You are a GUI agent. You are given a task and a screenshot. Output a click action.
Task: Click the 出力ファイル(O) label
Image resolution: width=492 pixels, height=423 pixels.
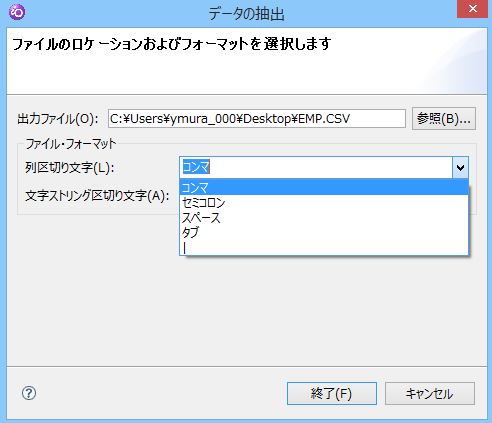coord(58,119)
